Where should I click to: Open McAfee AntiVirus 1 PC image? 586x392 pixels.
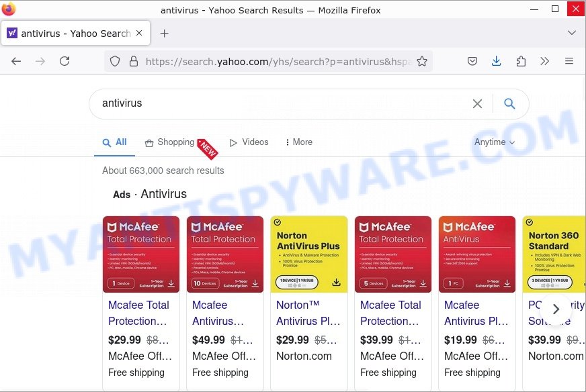(x=477, y=254)
